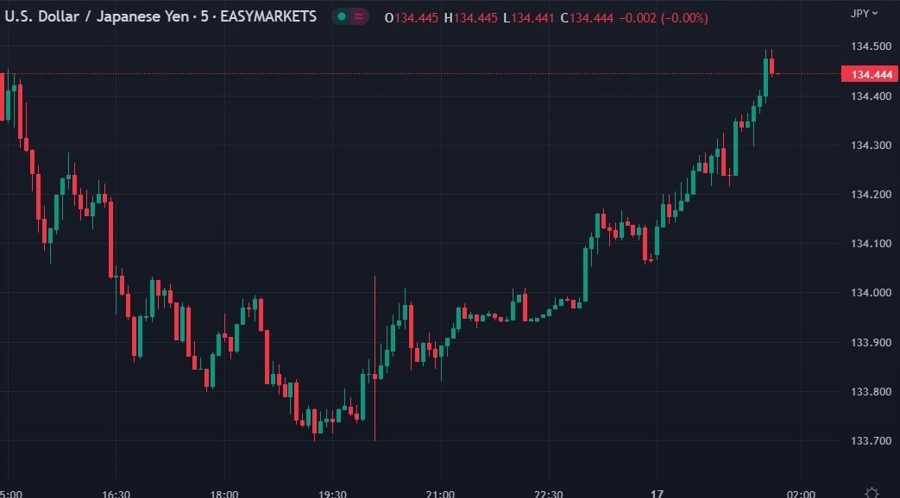The image size is (900, 498).
Task: Click the date 17 axis label
Action: pos(657,493)
